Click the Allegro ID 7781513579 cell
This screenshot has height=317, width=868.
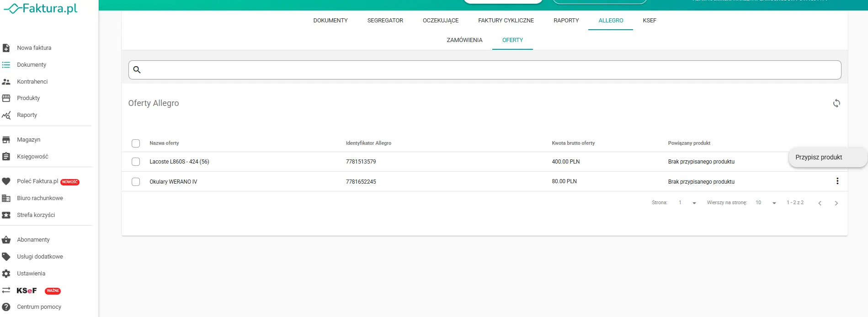[x=361, y=162]
